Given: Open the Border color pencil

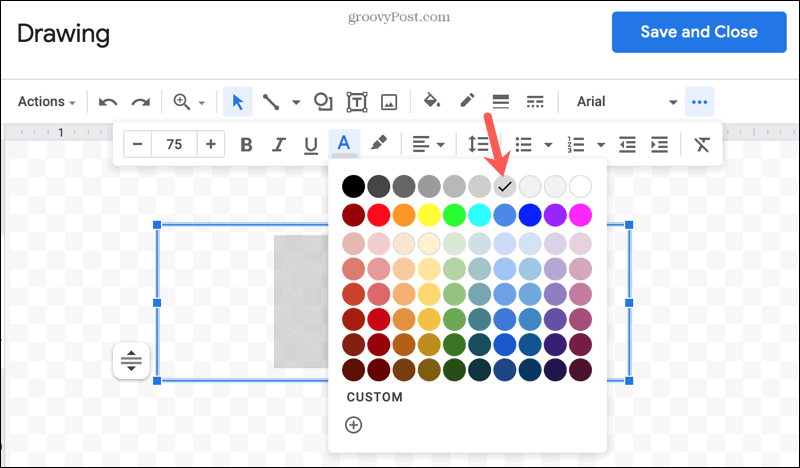Looking at the screenshot, I should pyautogui.click(x=467, y=101).
